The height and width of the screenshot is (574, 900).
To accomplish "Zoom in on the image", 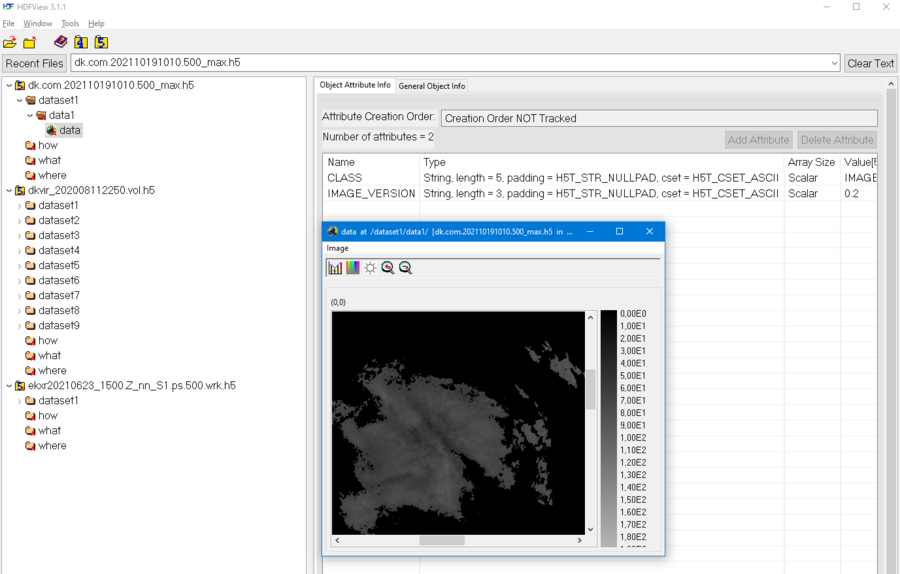I will tap(388, 268).
